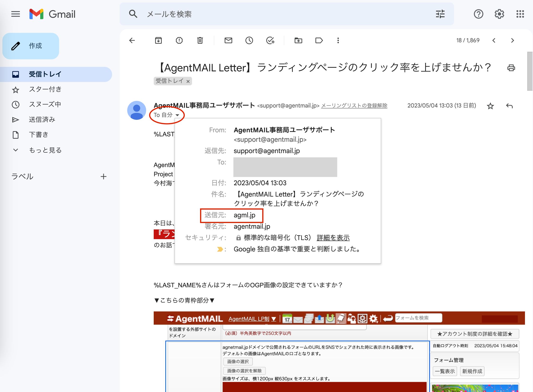Open the Gmail main menu hamburger
Viewport: 533px width, 392px height.
tap(16, 14)
